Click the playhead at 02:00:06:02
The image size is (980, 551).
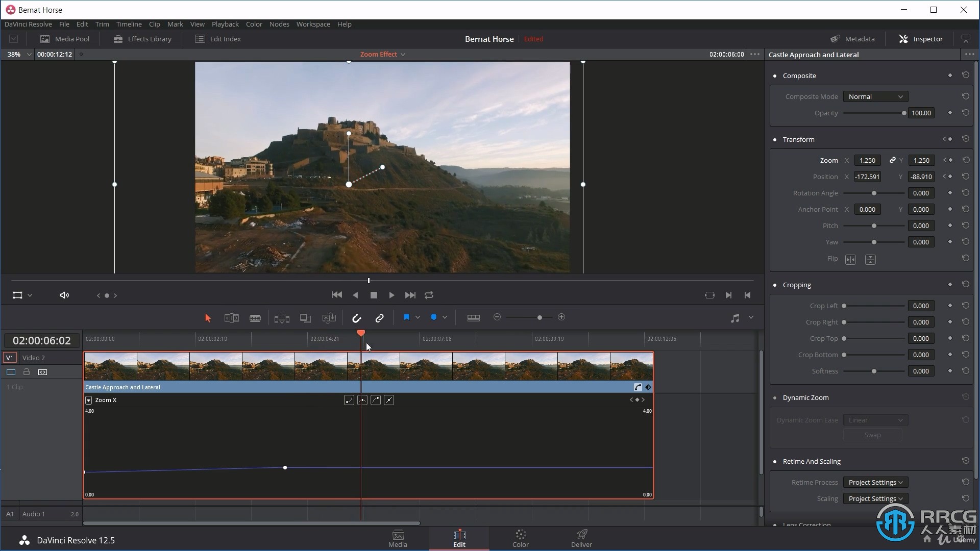click(x=361, y=334)
